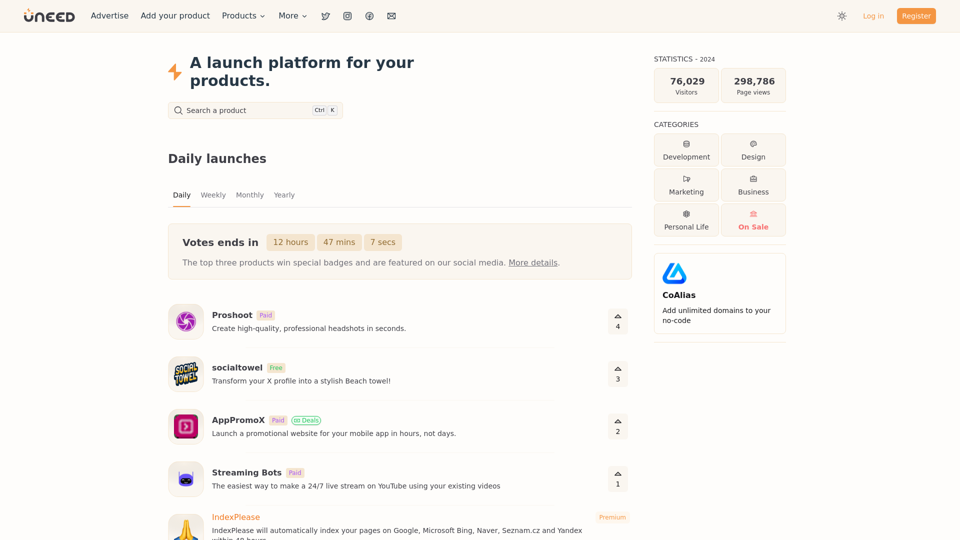Click the Premium label on IndexPlease
Viewport: 960px width, 540px height.
pos(612,517)
